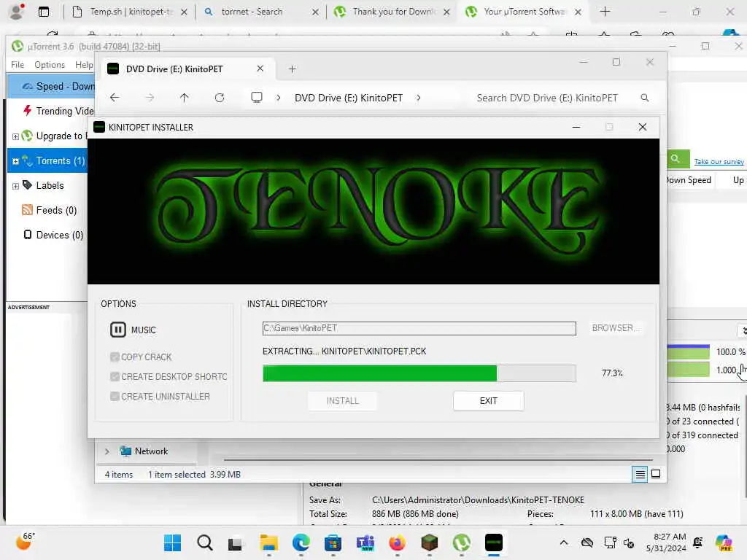
Task: Close the DVD Drive (E:) KinitoPET tab
Action: click(x=260, y=69)
